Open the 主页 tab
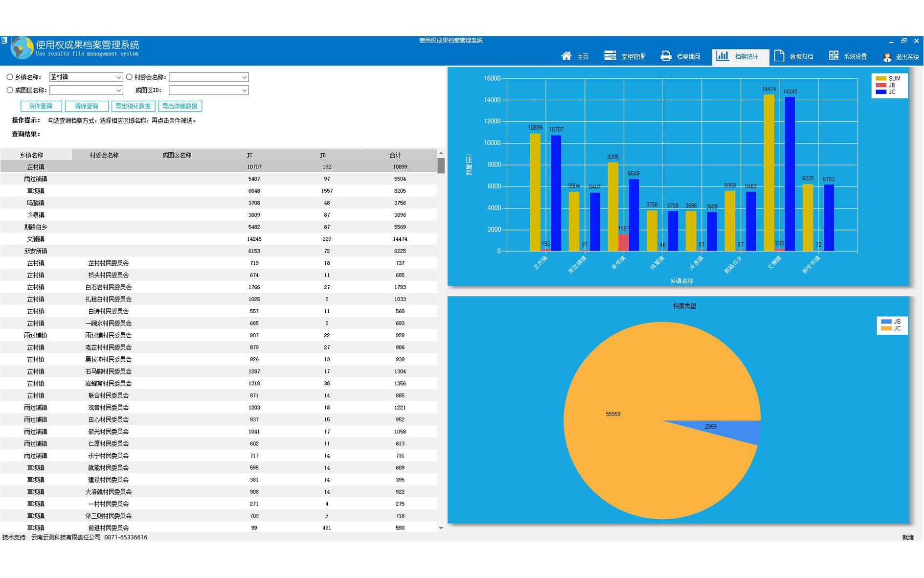The width and height of the screenshot is (924, 578). tap(575, 56)
